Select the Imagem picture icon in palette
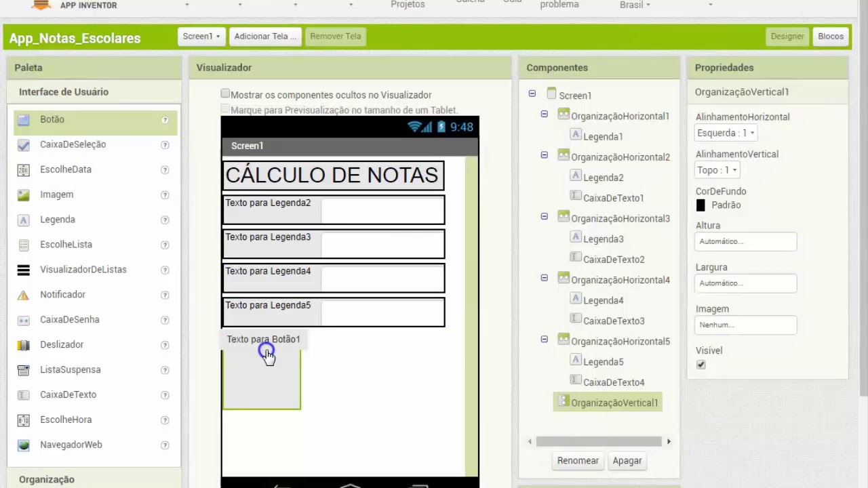868x488 pixels. pyautogui.click(x=24, y=195)
